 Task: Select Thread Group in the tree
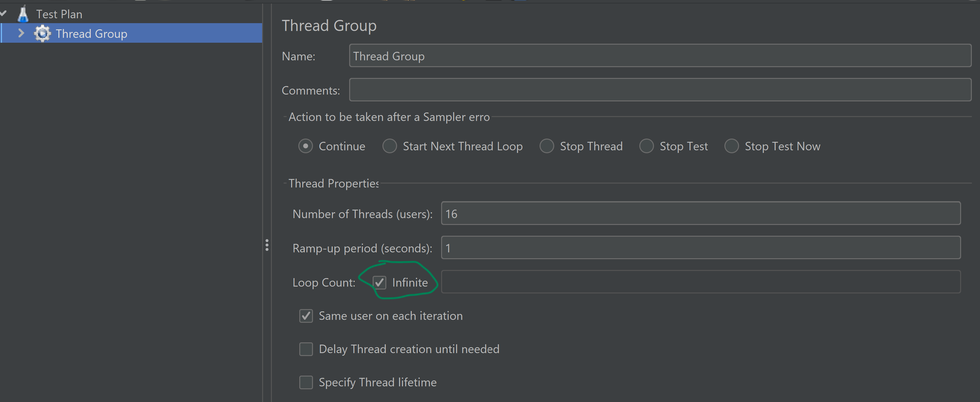pyautogui.click(x=91, y=34)
